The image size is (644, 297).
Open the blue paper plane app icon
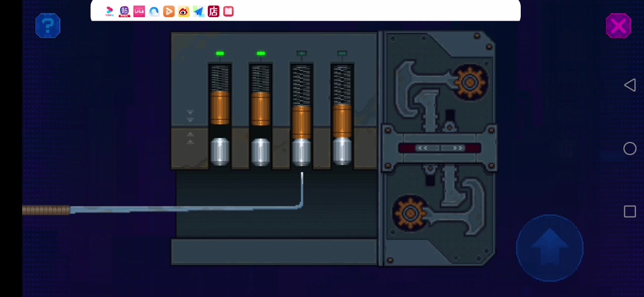(199, 12)
